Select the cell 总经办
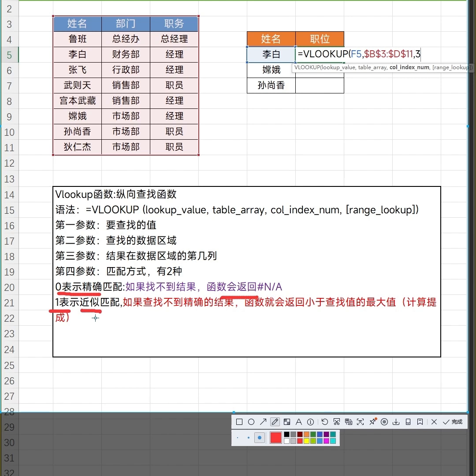The width and height of the screenshot is (476, 476). click(x=126, y=39)
